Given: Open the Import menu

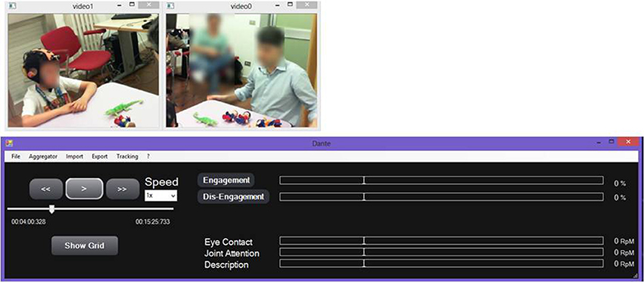Looking at the screenshot, I should point(74,156).
